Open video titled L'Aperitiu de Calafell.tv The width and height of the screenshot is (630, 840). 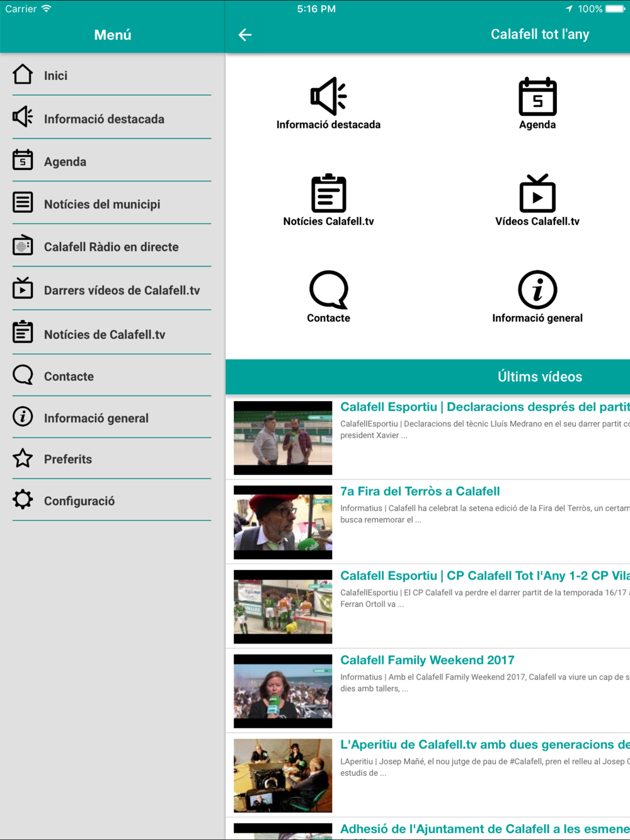click(485, 744)
